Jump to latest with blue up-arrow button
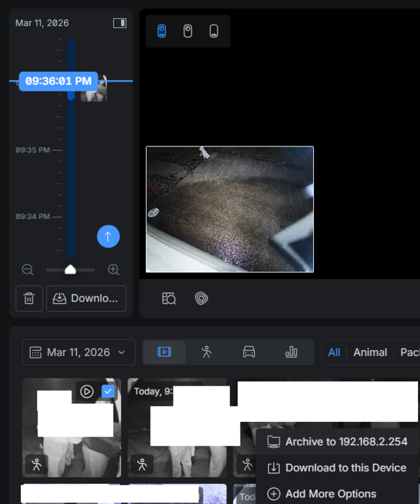Image resolution: width=420 pixels, height=504 pixels. [108, 237]
